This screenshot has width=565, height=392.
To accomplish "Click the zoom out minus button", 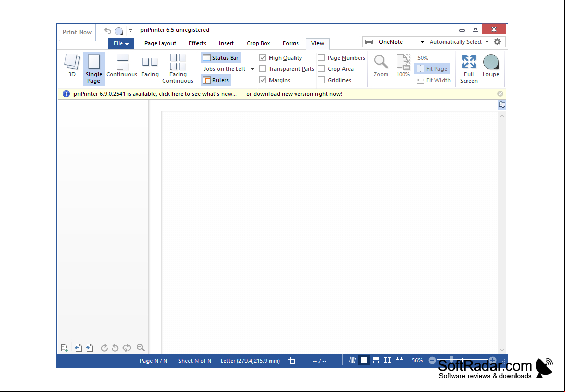I will (x=432, y=360).
